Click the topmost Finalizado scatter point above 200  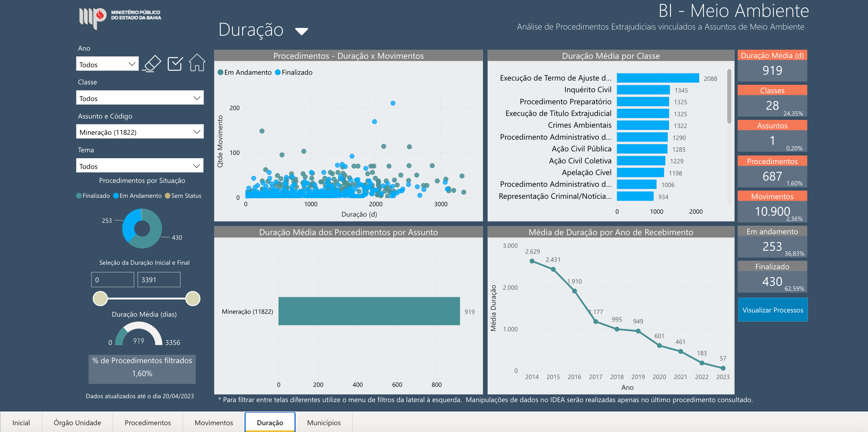pos(393,103)
